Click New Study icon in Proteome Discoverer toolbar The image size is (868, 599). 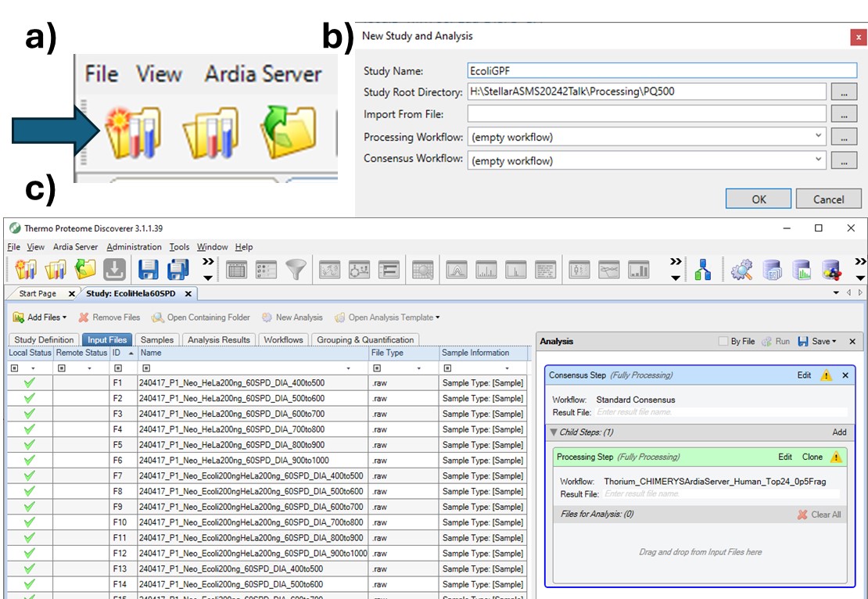(x=26, y=270)
